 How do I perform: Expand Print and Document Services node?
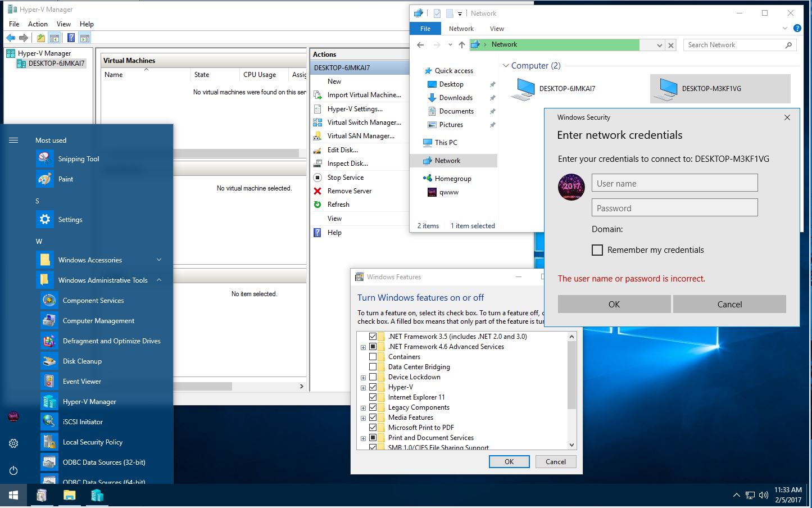(363, 438)
